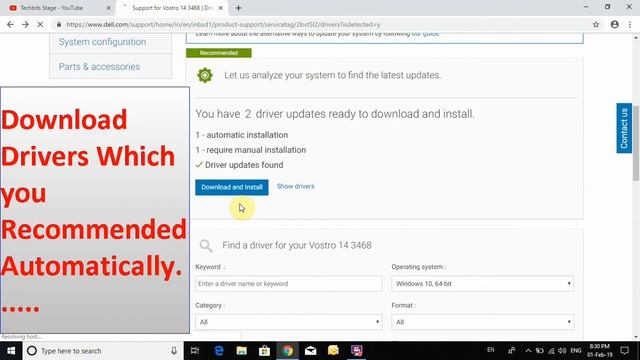Click the Recommended green label

(219, 53)
